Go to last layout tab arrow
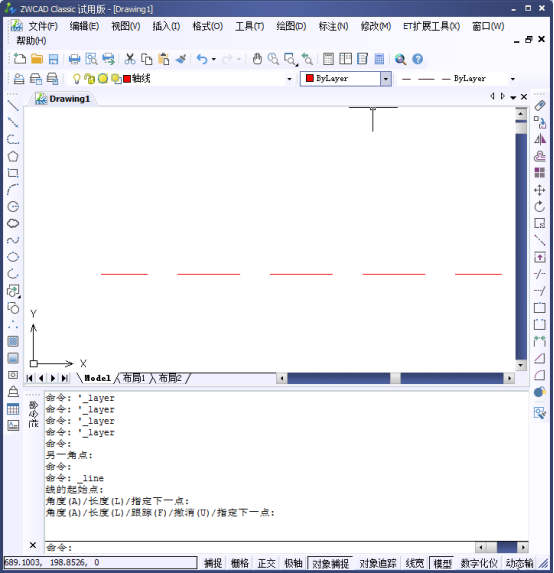 [64, 378]
